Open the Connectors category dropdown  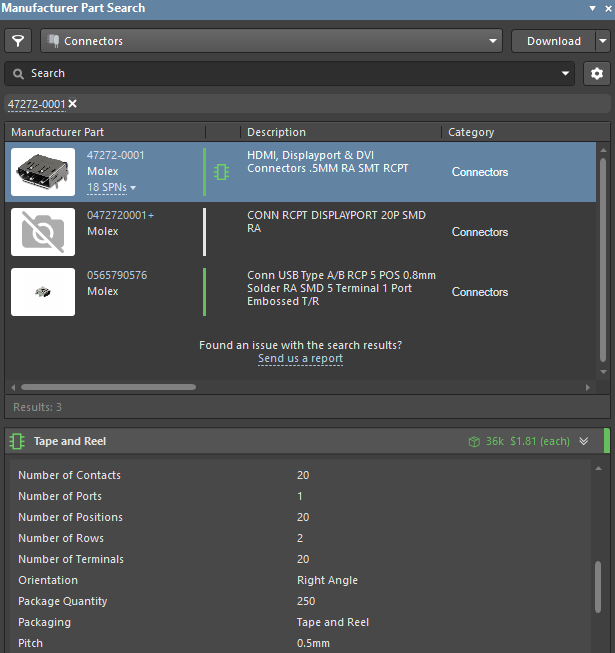click(493, 41)
